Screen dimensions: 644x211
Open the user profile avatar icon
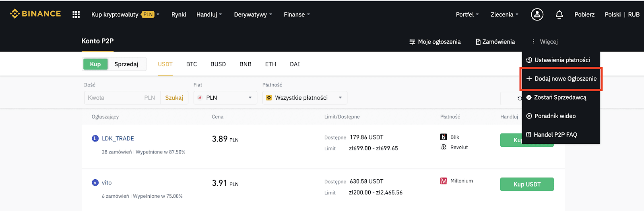537,14
